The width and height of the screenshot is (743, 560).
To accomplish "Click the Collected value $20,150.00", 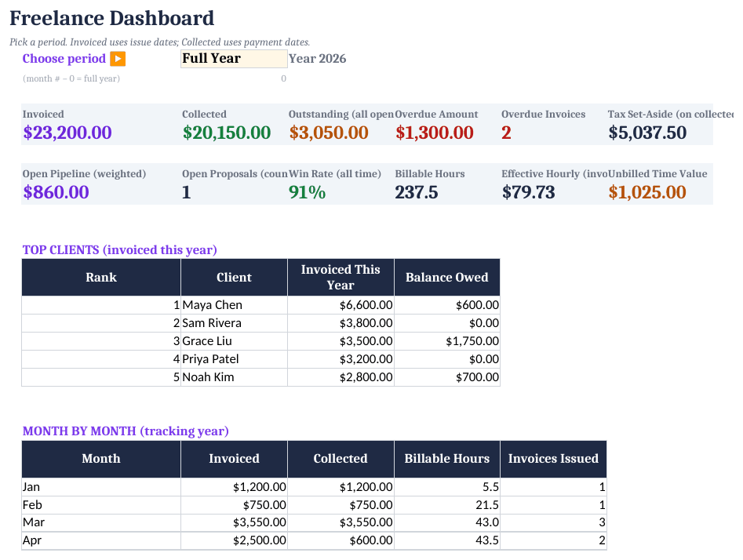I will click(x=227, y=133).
